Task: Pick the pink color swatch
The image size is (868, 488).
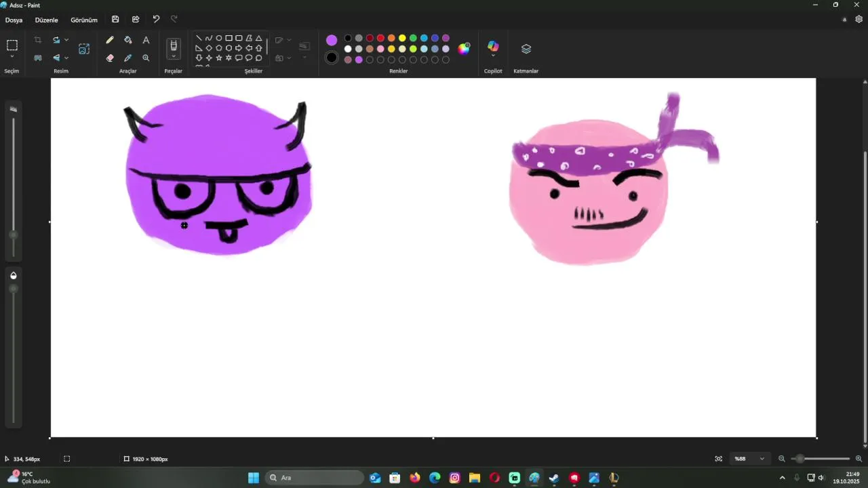Action: (x=380, y=49)
